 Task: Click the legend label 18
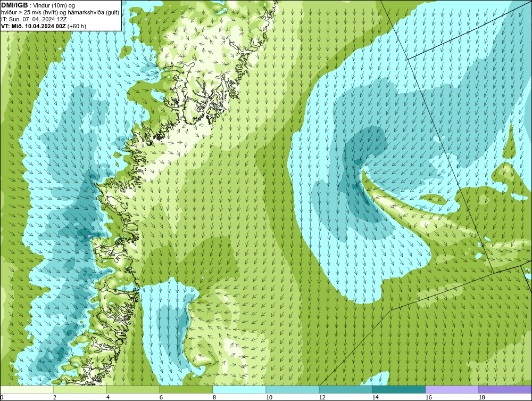pyautogui.click(x=482, y=397)
